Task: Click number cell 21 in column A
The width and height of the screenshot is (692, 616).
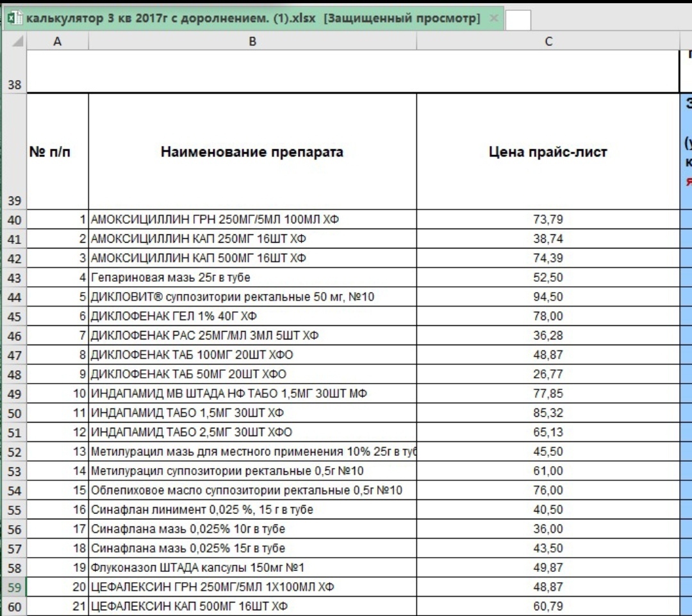Action: pyautogui.click(x=58, y=606)
